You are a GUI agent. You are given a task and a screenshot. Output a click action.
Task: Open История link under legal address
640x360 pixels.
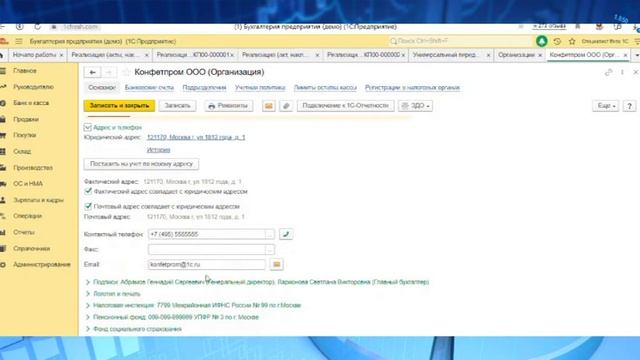coord(158,150)
